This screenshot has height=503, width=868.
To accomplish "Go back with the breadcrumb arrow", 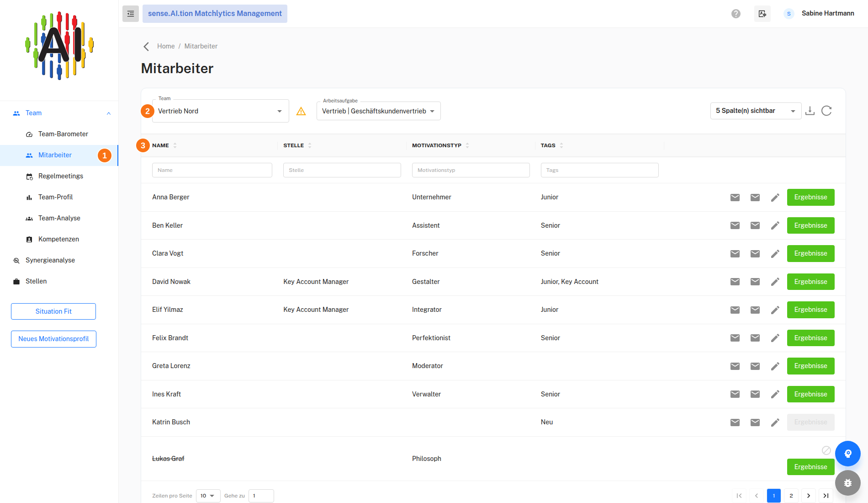I will pyautogui.click(x=146, y=46).
